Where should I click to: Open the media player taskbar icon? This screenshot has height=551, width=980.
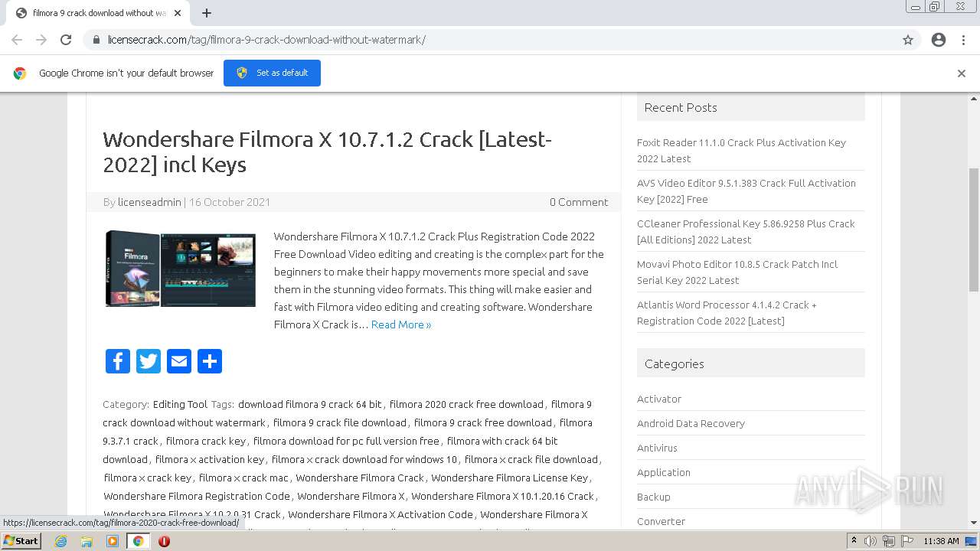point(113,541)
